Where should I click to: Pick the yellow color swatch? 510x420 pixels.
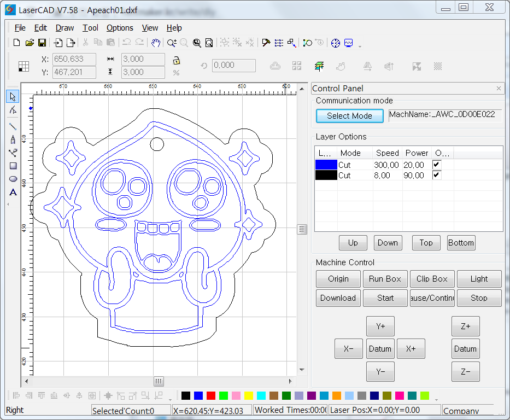(x=249, y=395)
